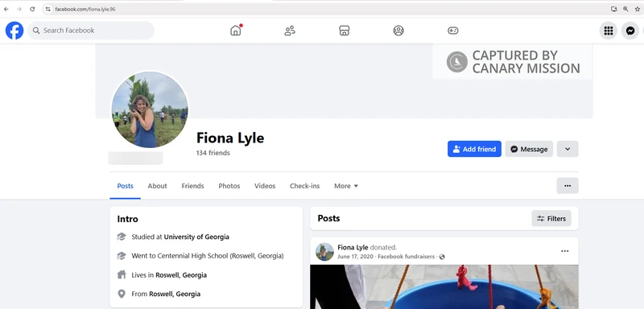Screen dimensions: 644x309
Task: Click the globe public audience icon on post
Action: coord(442,257)
